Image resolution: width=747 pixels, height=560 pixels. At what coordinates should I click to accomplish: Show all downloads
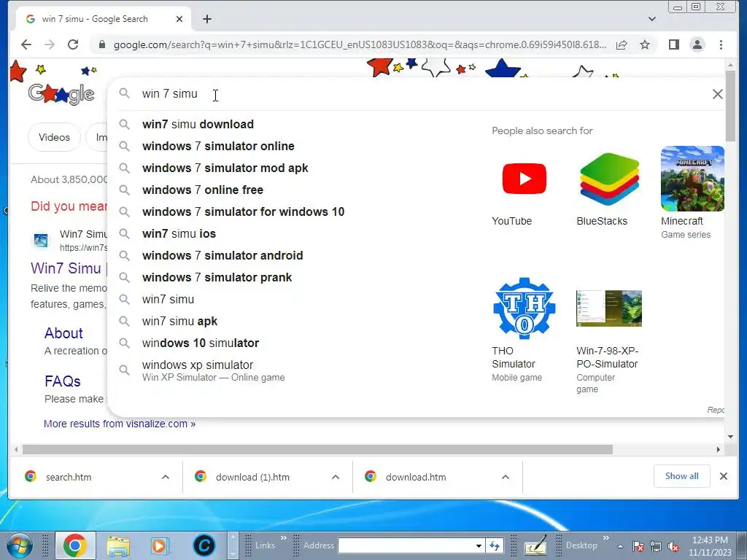[x=681, y=476]
